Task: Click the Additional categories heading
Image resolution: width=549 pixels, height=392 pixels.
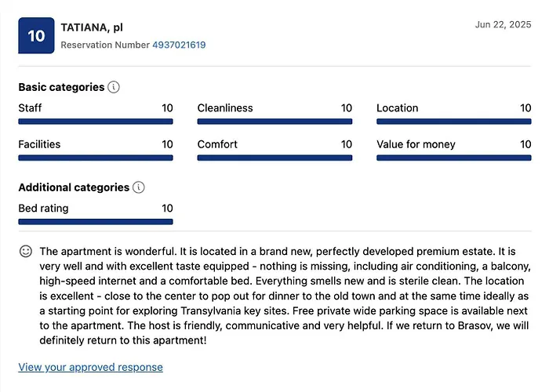Action: coord(74,187)
